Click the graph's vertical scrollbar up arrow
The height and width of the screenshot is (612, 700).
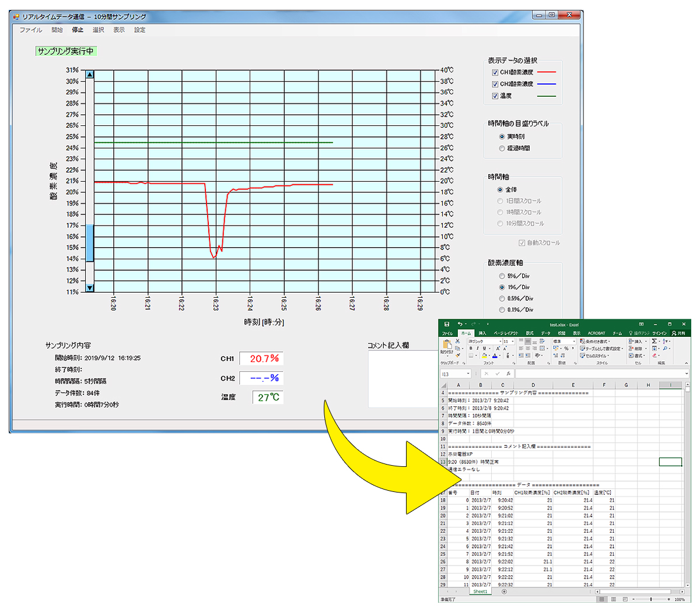tap(90, 75)
